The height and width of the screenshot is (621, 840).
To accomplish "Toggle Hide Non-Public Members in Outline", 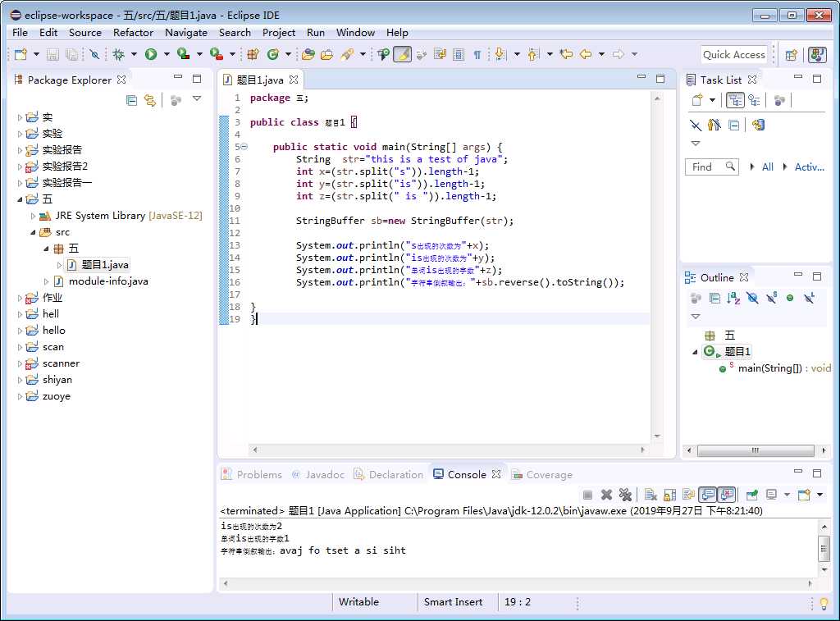I will pos(790,298).
